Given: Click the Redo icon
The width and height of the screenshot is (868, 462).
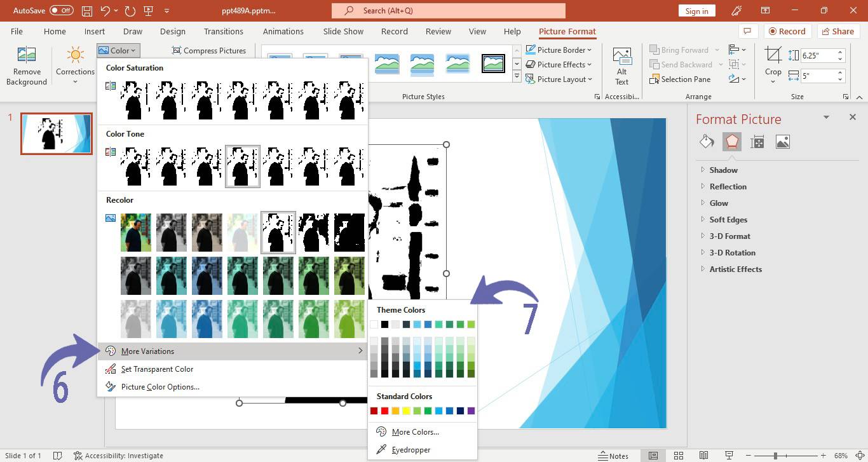Looking at the screenshot, I should [x=130, y=11].
